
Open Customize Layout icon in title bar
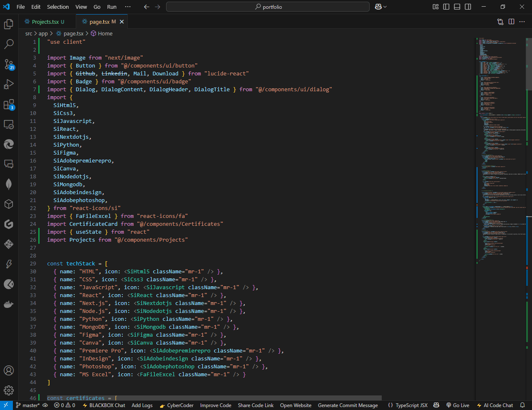coord(435,7)
